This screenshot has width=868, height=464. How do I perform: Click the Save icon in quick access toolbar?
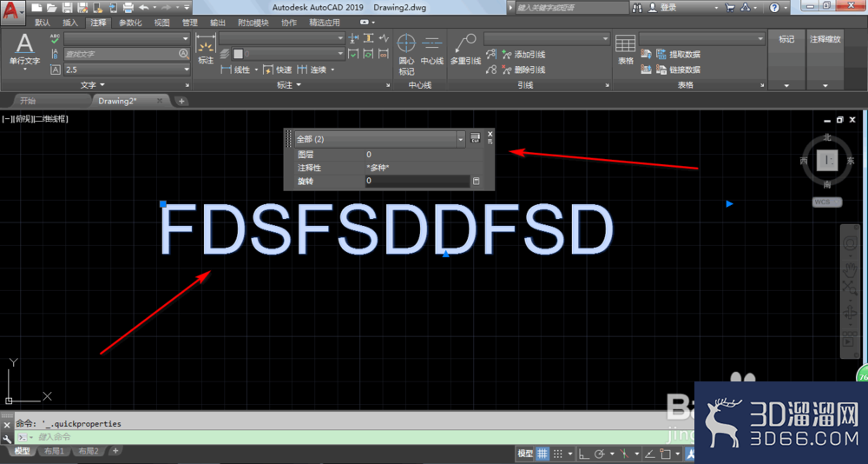[67, 8]
